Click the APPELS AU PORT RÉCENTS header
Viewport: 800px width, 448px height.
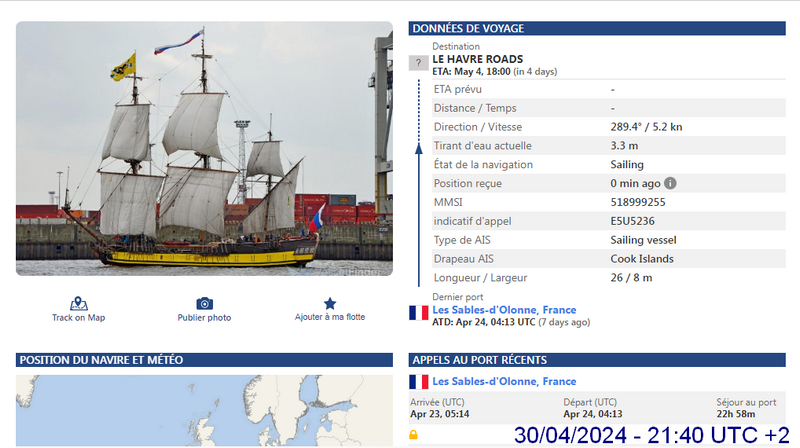(x=597, y=360)
